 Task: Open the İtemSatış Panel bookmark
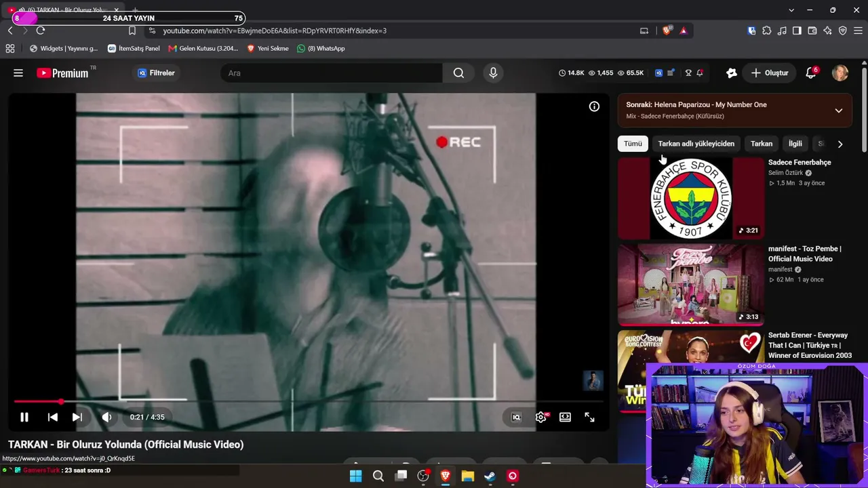point(134,49)
